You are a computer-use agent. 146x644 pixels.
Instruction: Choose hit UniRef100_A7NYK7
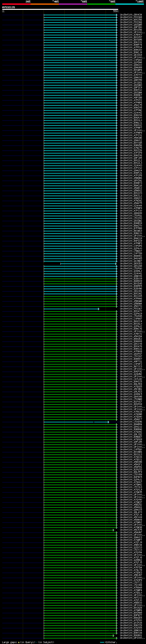[x=131, y=35]
